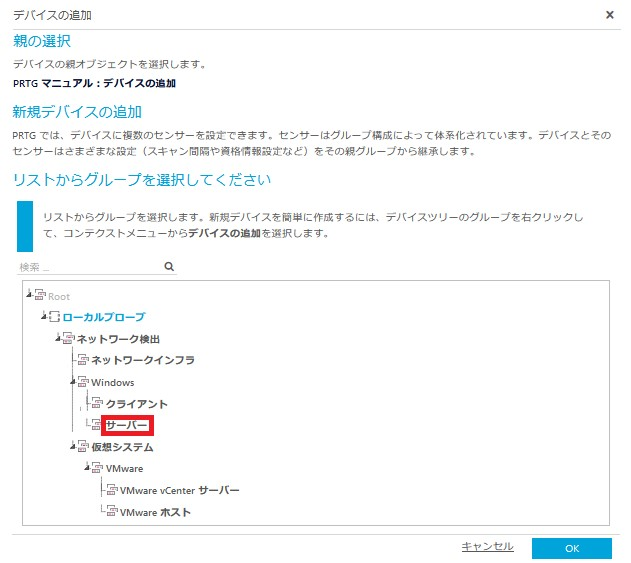Screen dimensions: 631x563
Task: Open PRTG マニュアル:デバイスの追加 link
Action: click(95, 83)
